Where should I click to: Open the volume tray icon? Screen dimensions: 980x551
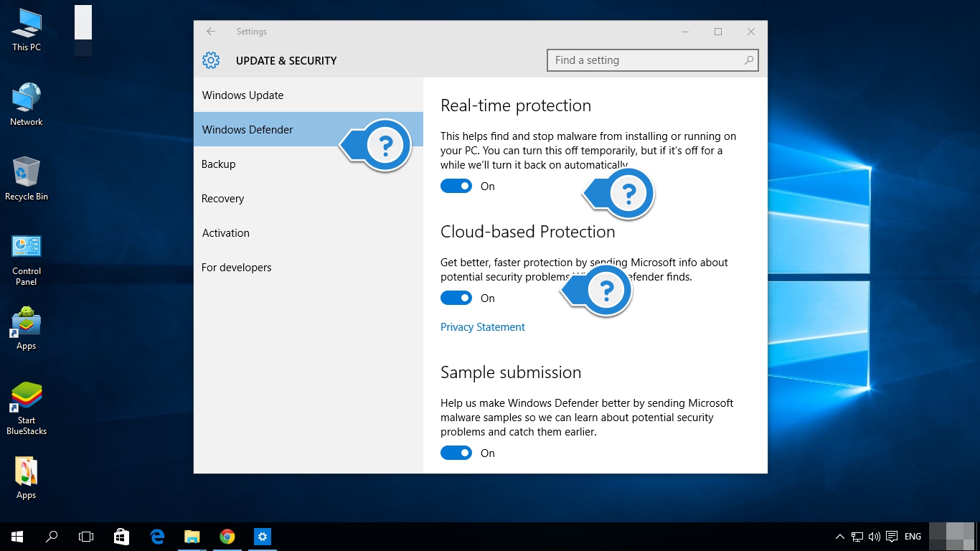(x=874, y=537)
